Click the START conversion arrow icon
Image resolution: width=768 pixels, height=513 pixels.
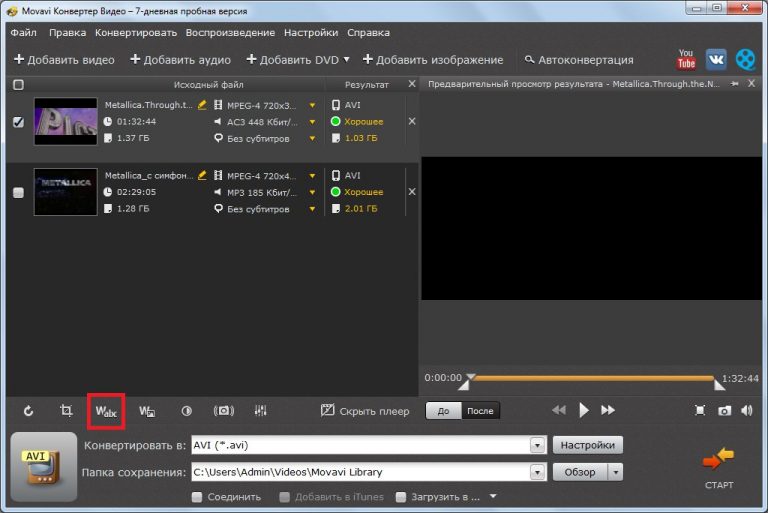[x=719, y=460]
